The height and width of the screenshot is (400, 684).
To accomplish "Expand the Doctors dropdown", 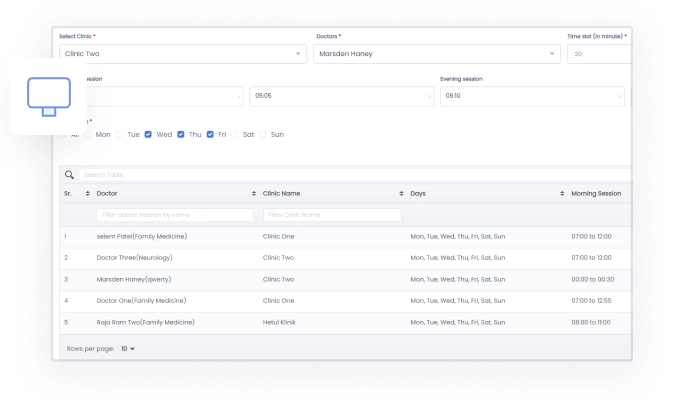I will [x=435, y=54].
